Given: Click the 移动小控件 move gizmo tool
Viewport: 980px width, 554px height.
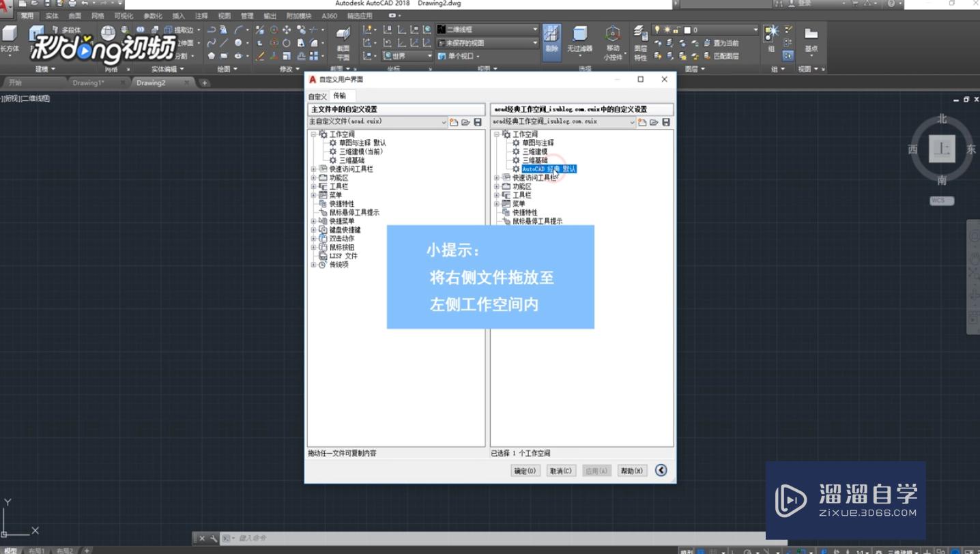Looking at the screenshot, I should click(x=613, y=43).
